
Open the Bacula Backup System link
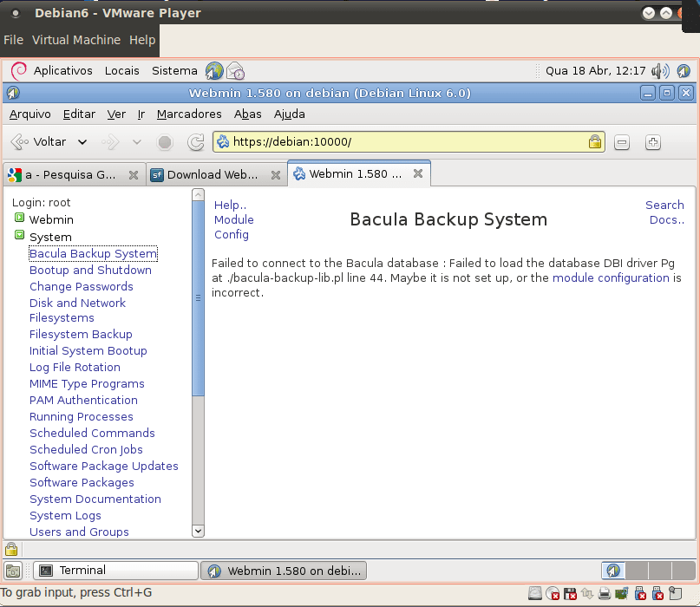click(x=93, y=253)
